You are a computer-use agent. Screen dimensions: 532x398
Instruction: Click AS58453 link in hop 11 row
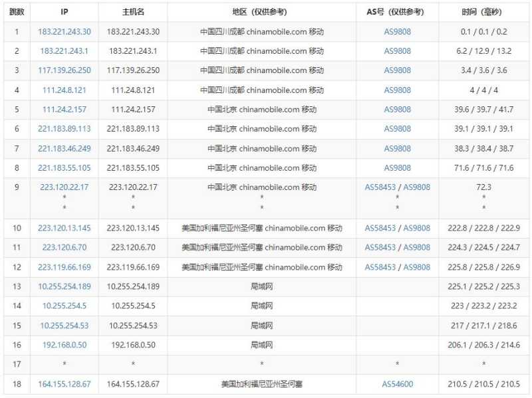(x=380, y=247)
